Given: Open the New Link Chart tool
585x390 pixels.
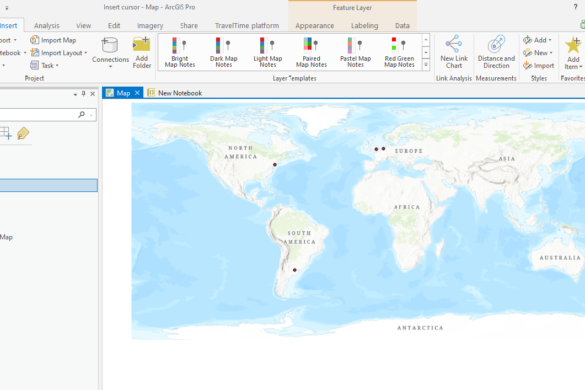Looking at the screenshot, I should point(454,52).
